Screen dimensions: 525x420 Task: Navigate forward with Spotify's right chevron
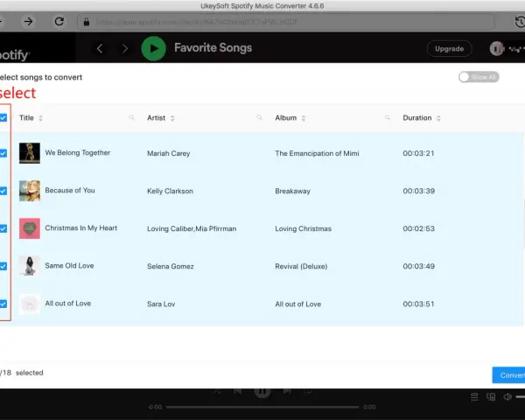pyautogui.click(x=125, y=49)
